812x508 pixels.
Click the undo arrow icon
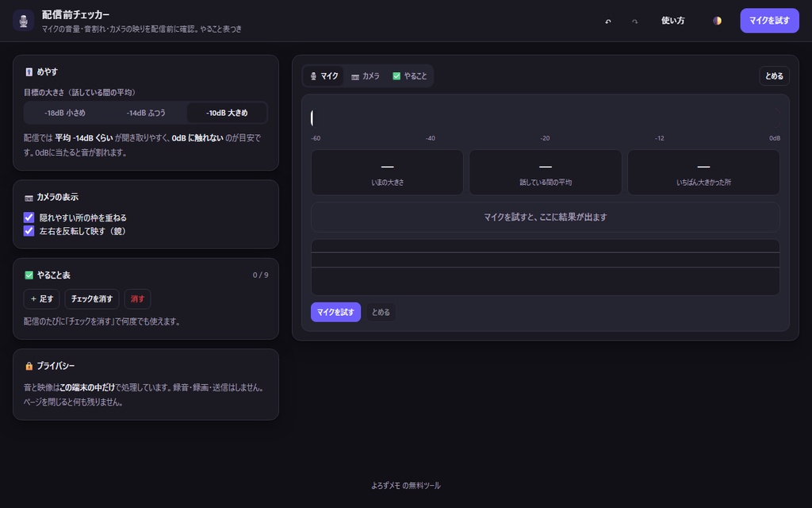pyautogui.click(x=608, y=21)
